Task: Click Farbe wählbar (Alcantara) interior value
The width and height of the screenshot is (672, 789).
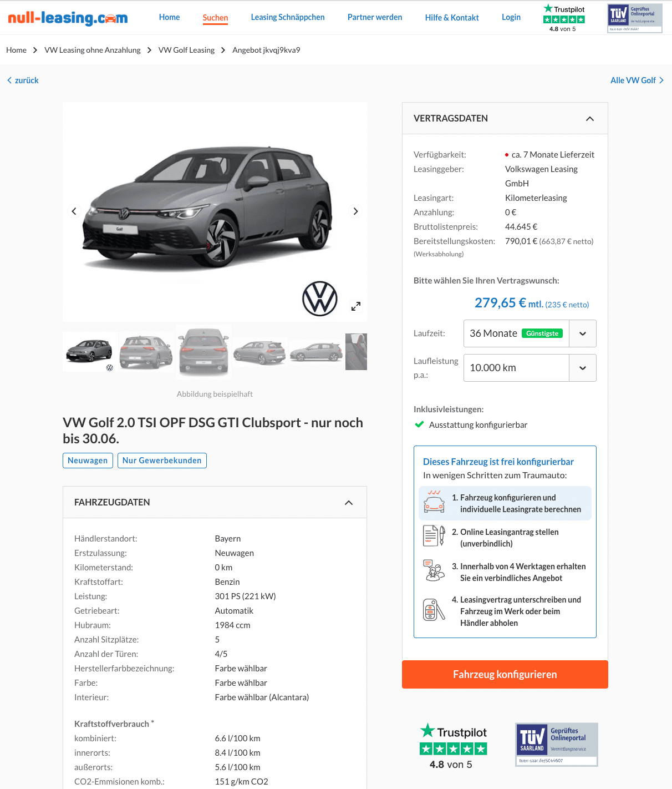Action: pos(262,697)
